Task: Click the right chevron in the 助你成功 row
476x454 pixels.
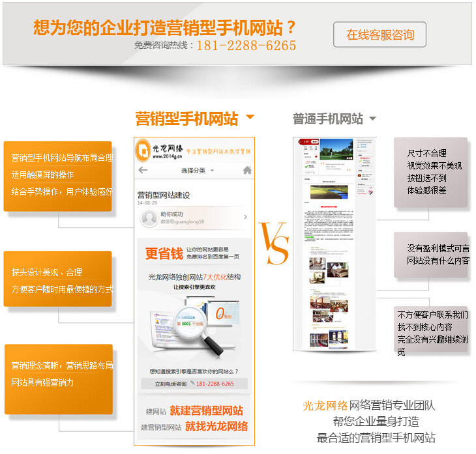Action: (245, 218)
